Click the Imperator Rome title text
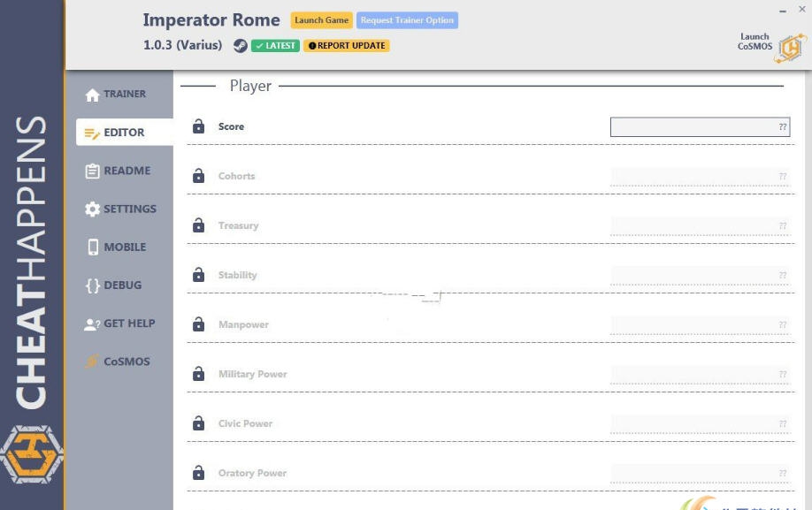The image size is (812, 510). click(211, 19)
